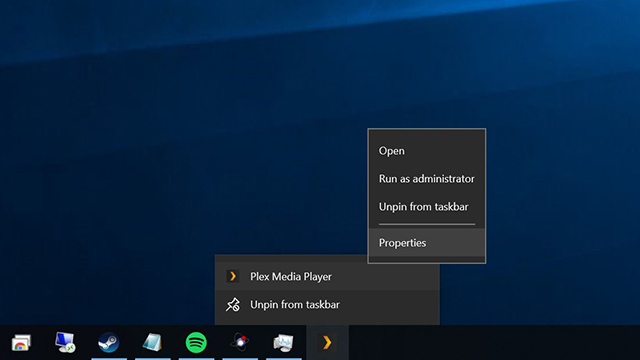The image size is (640, 360).
Task: Click the Plex icon on the taskbar
Action: coord(327,342)
